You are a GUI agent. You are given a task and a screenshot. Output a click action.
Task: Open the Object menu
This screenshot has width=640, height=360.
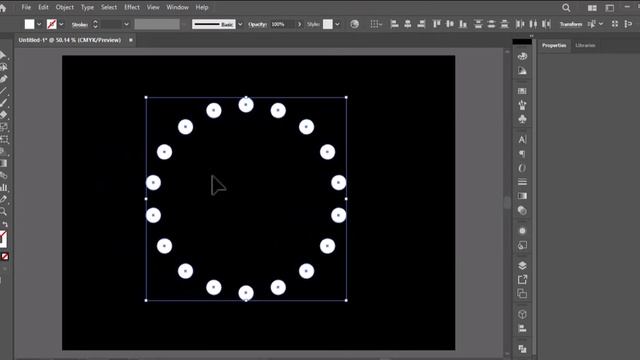[x=64, y=7]
